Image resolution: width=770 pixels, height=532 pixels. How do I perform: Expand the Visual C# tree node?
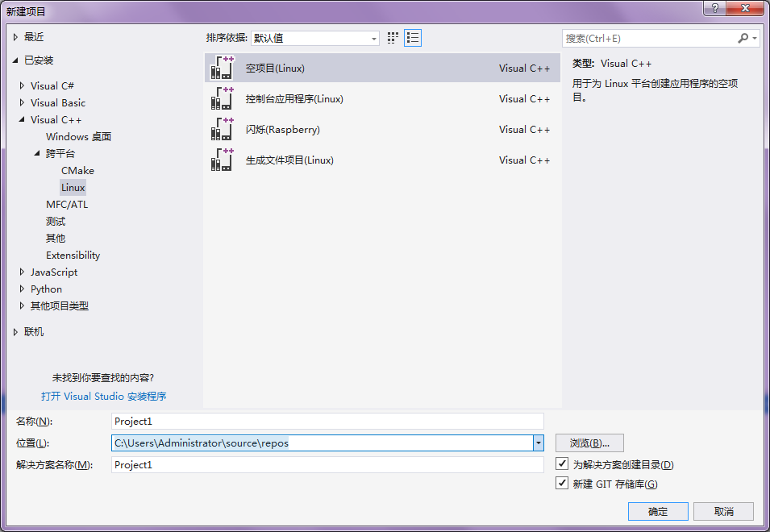[x=22, y=86]
